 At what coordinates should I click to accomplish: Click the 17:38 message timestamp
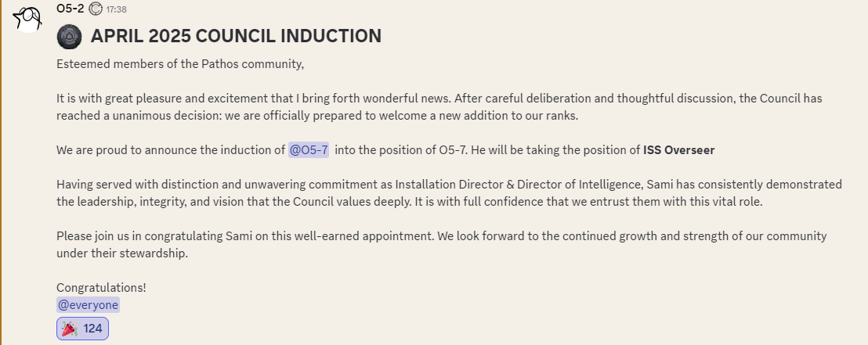116,9
